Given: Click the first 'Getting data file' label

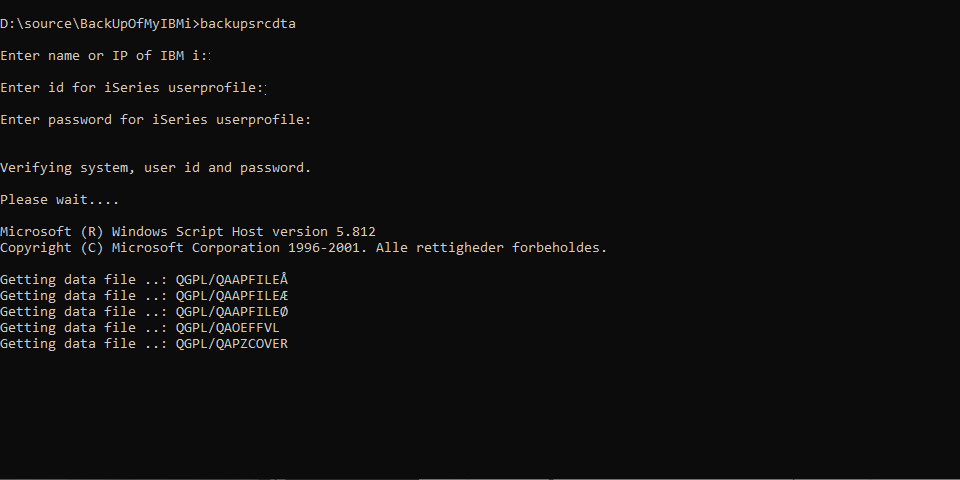Looking at the screenshot, I should (x=68, y=279).
